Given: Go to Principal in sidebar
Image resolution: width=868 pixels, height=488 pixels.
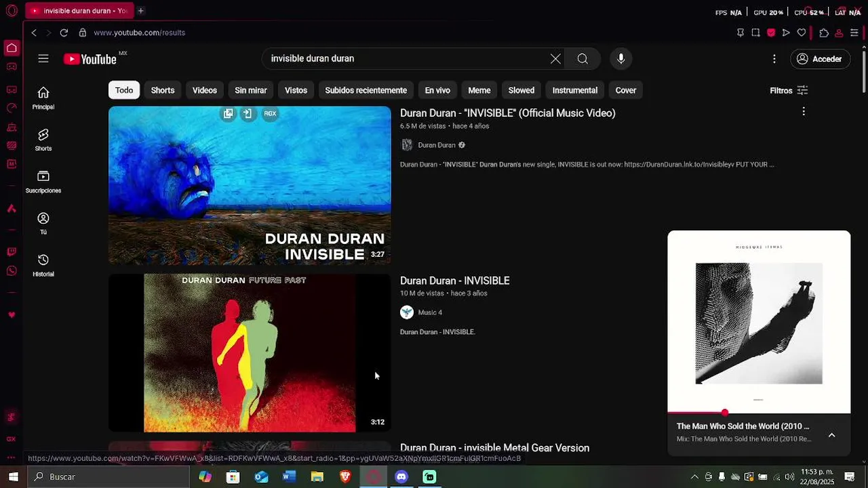Looking at the screenshot, I should (43, 98).
